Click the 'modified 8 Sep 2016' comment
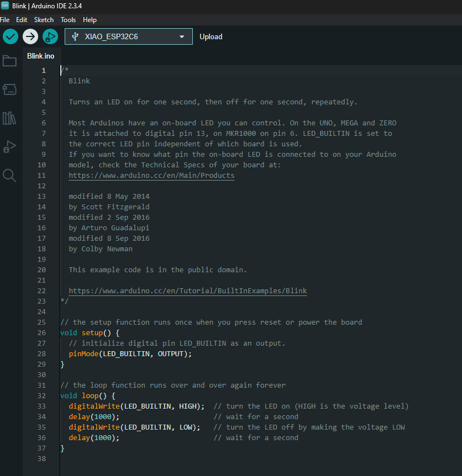Viewport: 462px width, 476px height. click(x=109, y=239)
